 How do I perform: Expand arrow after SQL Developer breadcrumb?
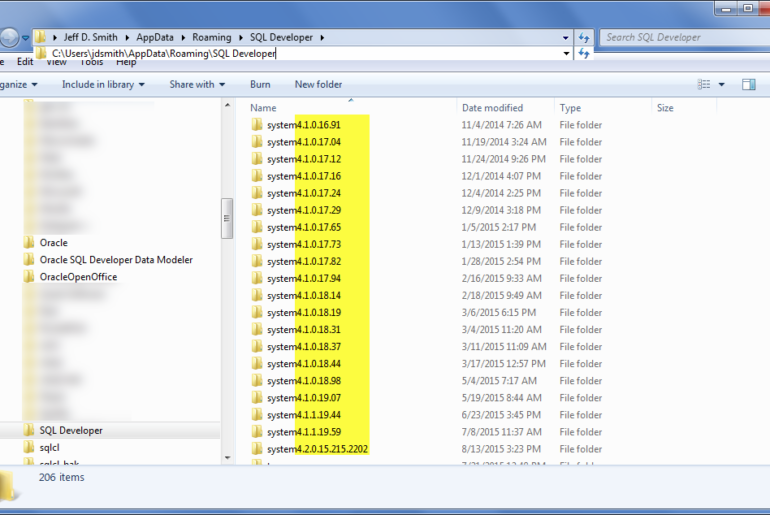click(x=322, y=37)
